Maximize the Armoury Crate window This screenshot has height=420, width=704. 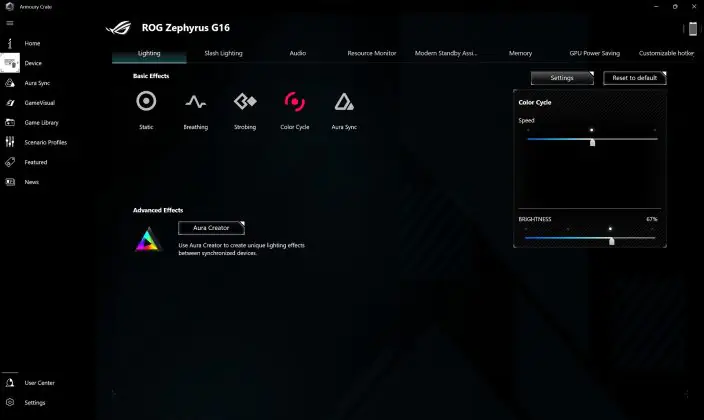[675, 7]
